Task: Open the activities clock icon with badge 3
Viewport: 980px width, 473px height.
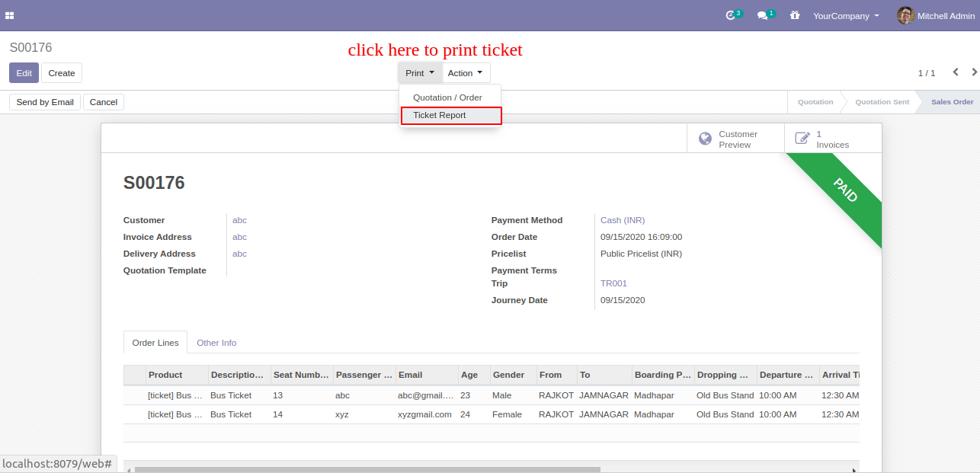Action: point(732,15)
